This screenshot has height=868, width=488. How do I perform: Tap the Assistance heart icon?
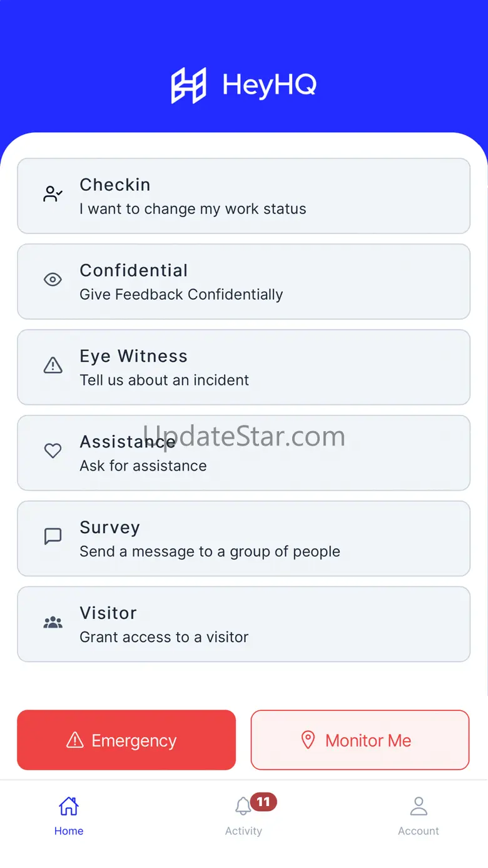[53, 451]
